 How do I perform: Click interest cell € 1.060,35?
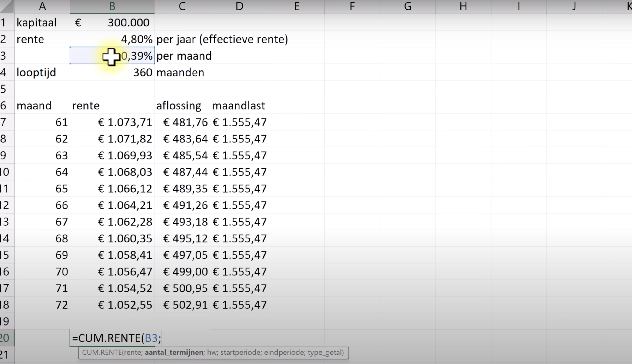point(112,238)
